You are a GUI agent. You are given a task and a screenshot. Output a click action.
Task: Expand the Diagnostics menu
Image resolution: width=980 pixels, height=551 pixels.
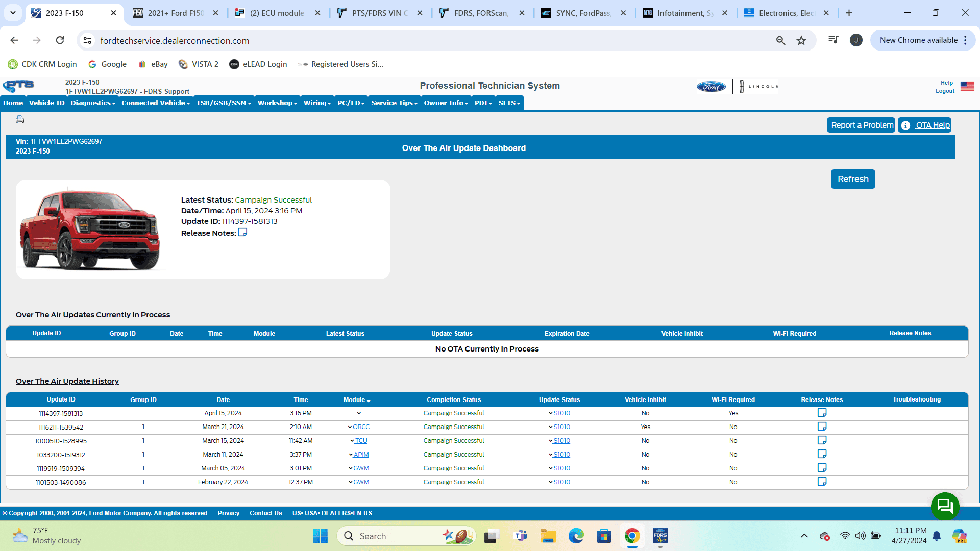93,103
